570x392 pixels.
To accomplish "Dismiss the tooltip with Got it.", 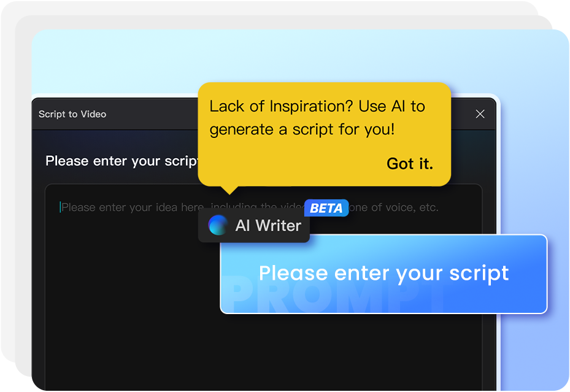I will point(410,163).
